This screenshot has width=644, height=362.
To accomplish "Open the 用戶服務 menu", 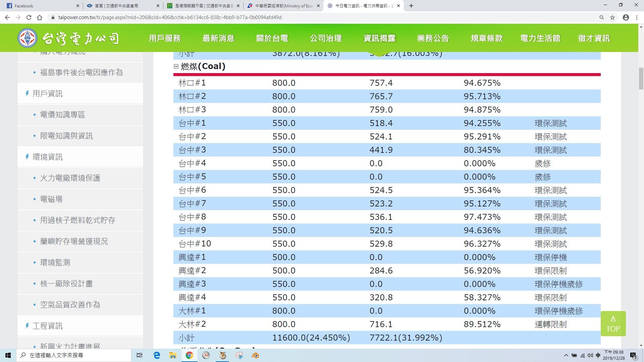I will point(165,38).
